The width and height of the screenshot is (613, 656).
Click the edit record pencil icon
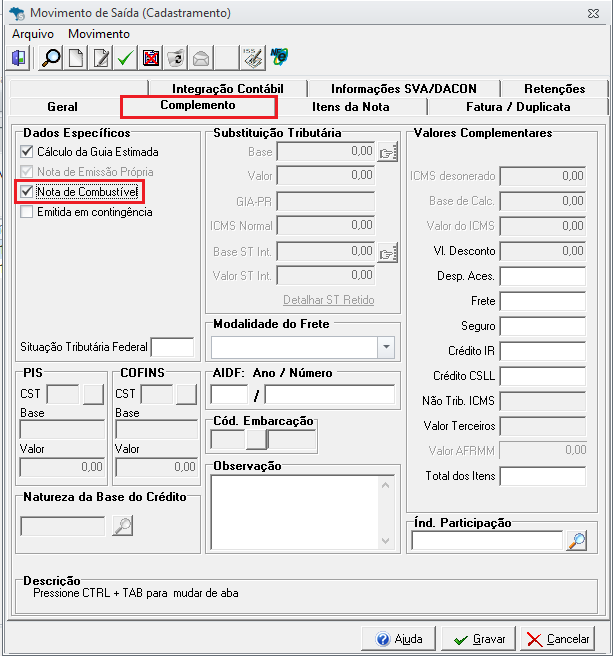click(x=101, y=58)
